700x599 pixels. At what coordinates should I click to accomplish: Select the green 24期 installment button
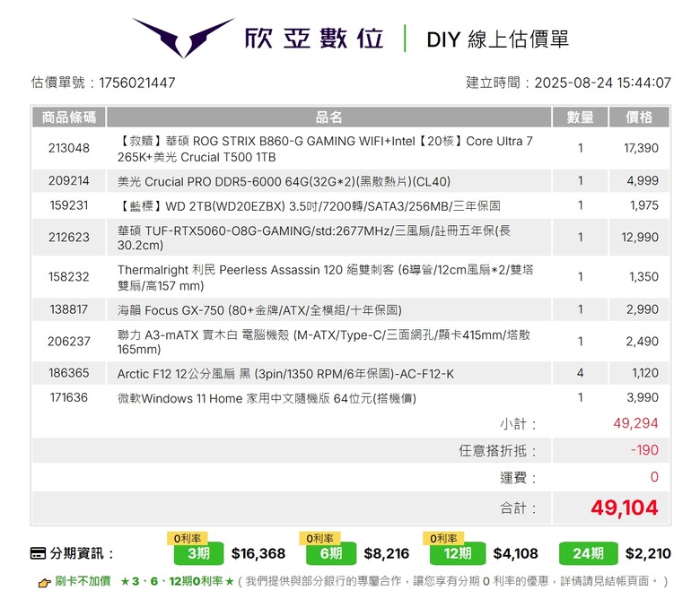(589, 553)
